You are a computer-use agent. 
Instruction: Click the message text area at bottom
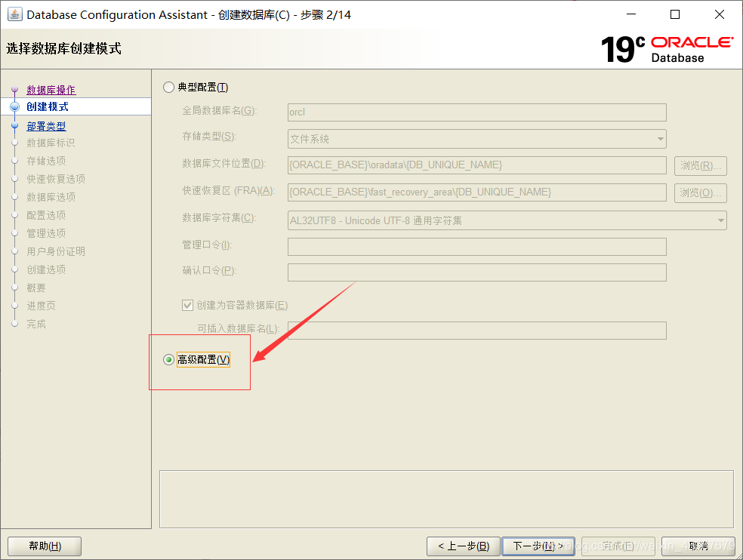click(x=446, y=499)
